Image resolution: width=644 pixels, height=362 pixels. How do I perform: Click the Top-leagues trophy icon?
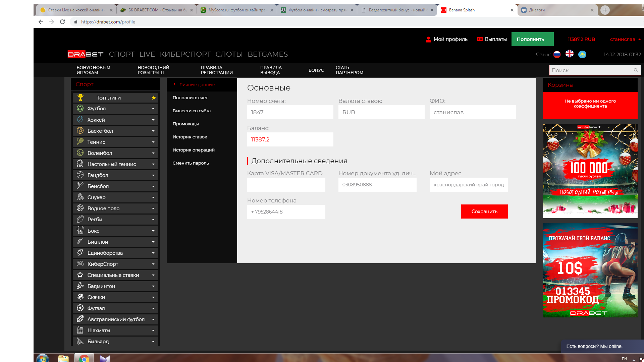coord(80,98)
